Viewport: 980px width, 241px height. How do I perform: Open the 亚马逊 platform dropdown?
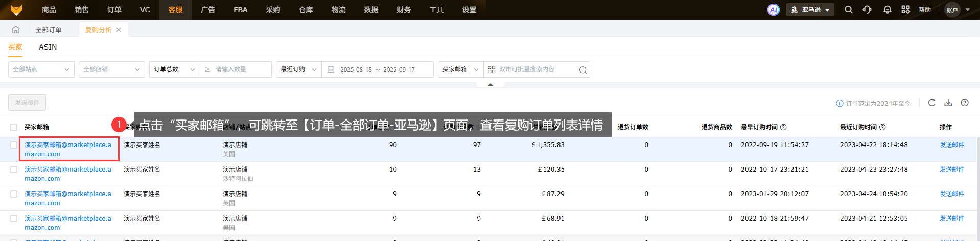810,10
